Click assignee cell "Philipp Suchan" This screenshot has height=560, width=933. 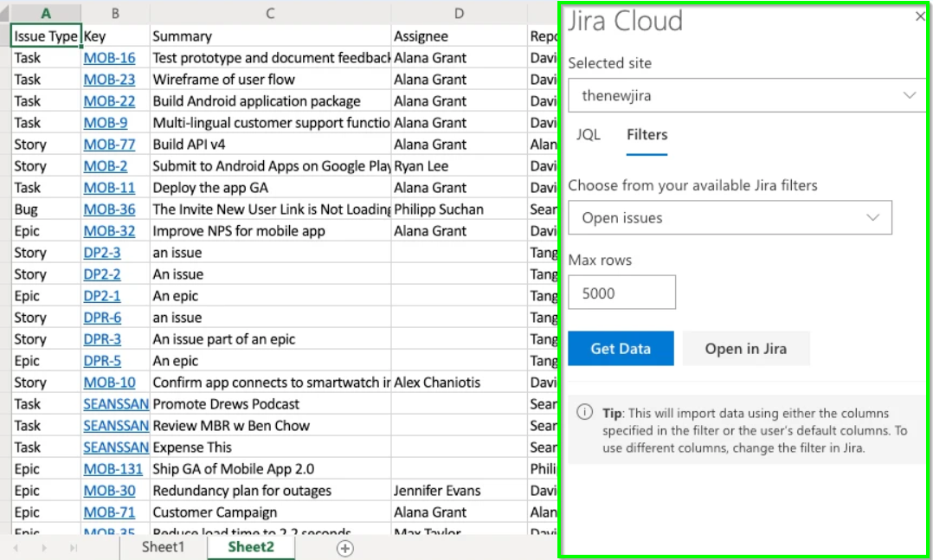[459, 209]
